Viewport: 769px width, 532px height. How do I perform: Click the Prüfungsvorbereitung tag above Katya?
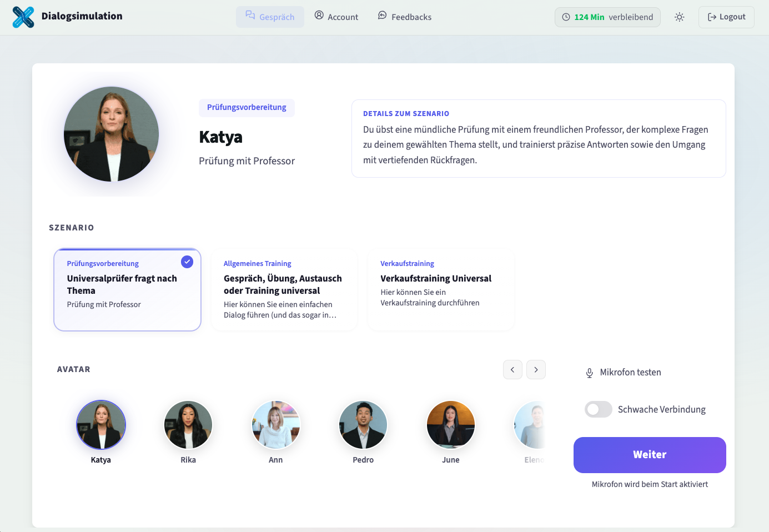[x=247, y=108]
